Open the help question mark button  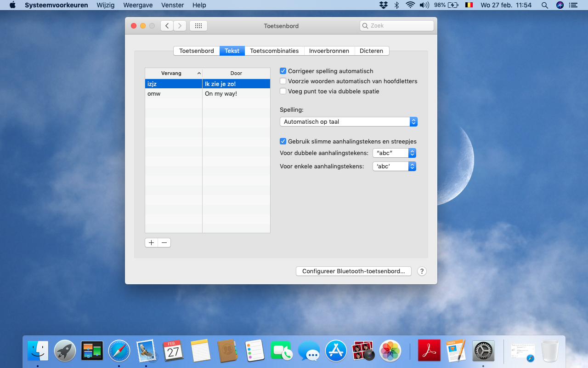422,271
